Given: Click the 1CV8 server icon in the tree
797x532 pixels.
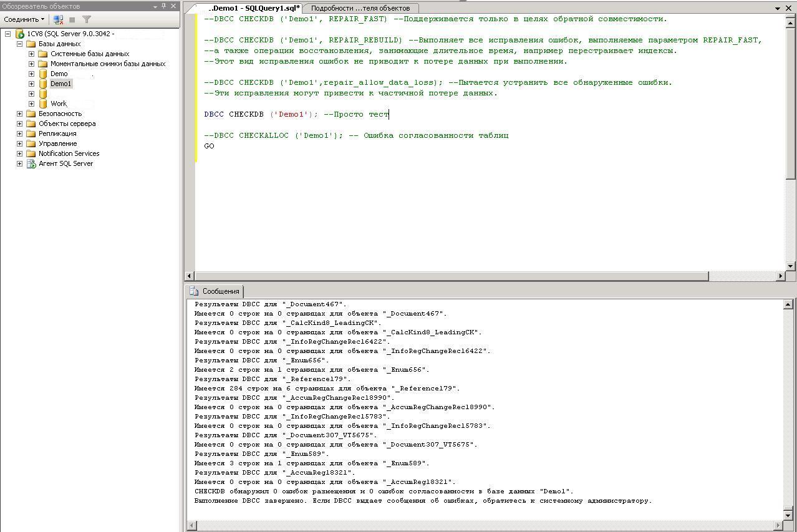Looking at the screenshot, I should pos(19,34).
